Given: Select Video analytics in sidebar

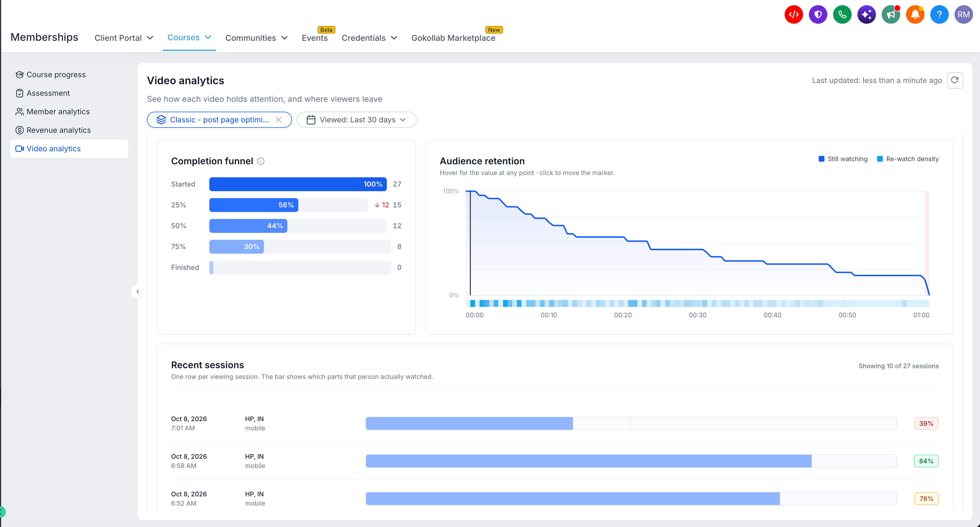Looking at the screenshot, I should [x=69, y=149].
